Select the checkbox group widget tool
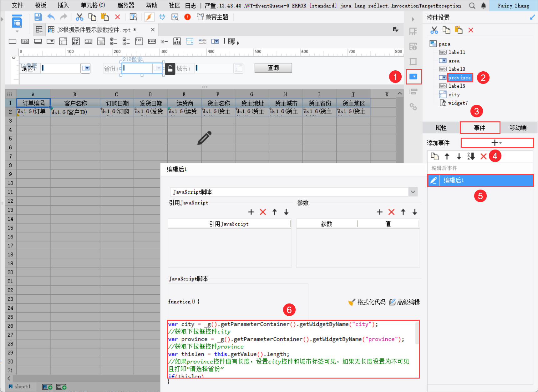 (x=126, y=41)
